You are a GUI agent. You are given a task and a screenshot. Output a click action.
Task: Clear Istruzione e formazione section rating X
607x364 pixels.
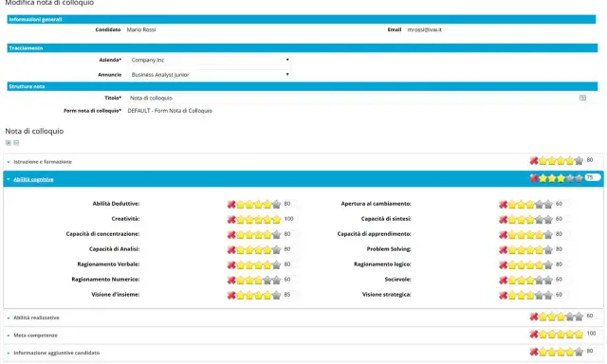(533, 160)
